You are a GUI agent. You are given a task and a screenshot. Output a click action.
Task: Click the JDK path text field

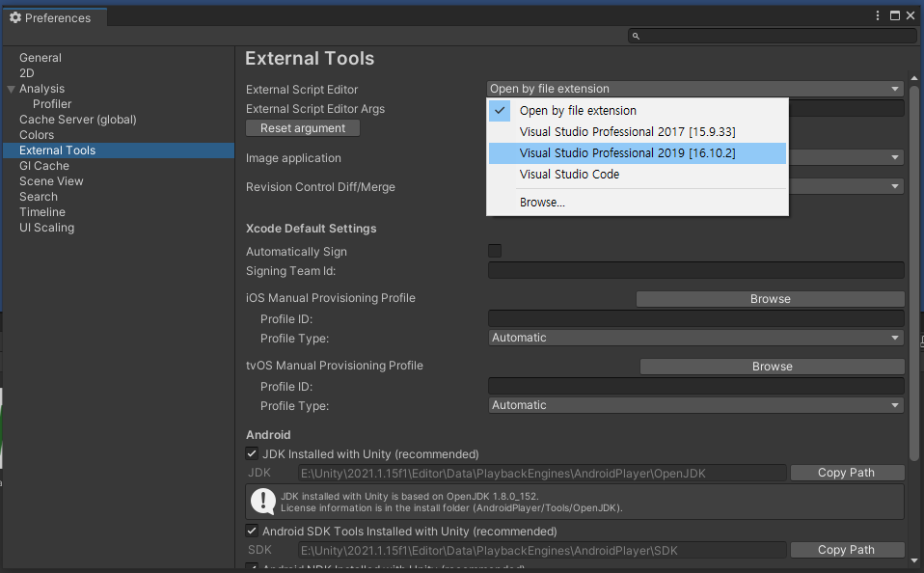542,473
